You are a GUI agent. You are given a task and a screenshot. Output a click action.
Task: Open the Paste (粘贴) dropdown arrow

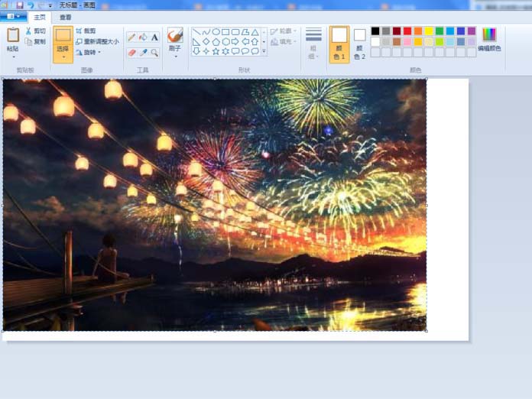pos(14,57)
